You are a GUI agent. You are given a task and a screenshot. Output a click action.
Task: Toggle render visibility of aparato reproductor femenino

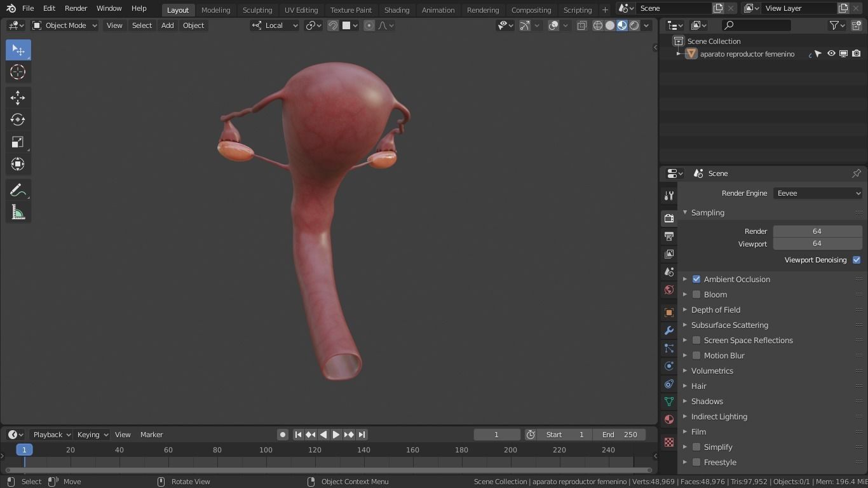[x=857, y=54]
